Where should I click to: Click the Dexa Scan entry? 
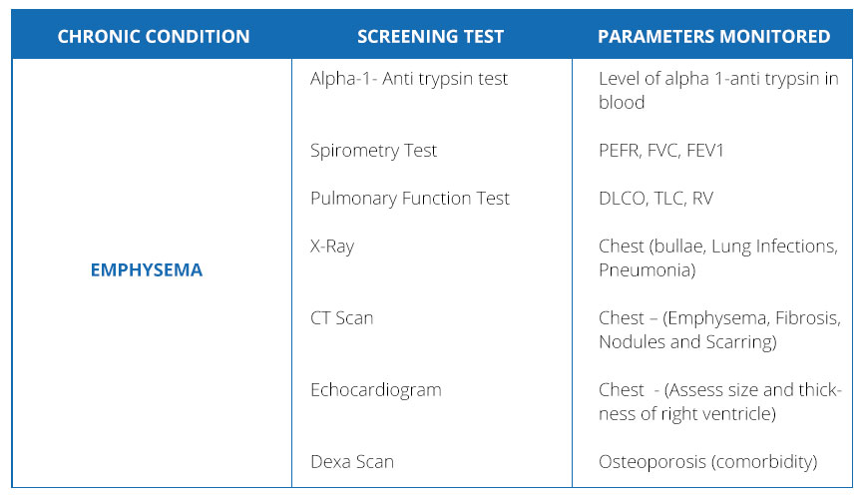tap(351, 462)
